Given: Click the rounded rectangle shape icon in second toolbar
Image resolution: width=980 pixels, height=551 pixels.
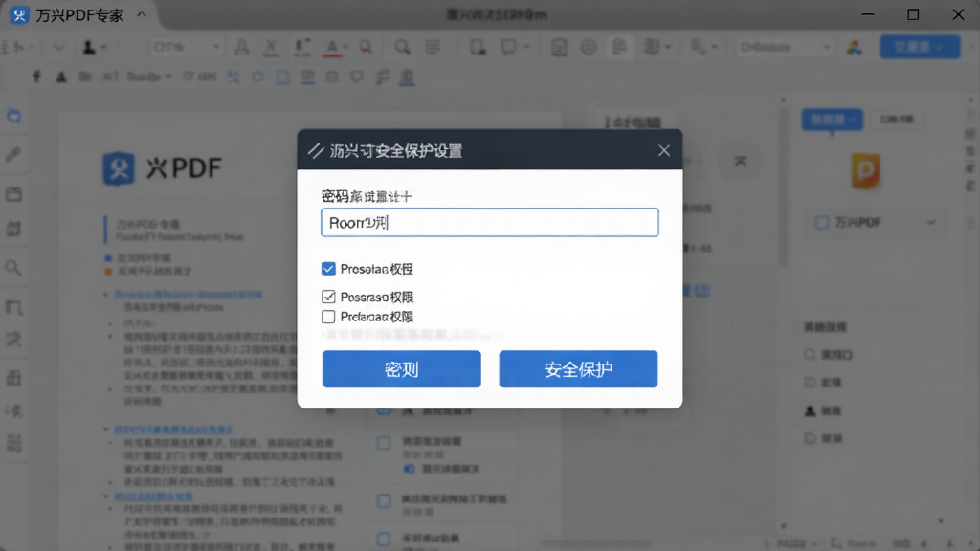Looking at the screenshot, I should tap(257, 77).
